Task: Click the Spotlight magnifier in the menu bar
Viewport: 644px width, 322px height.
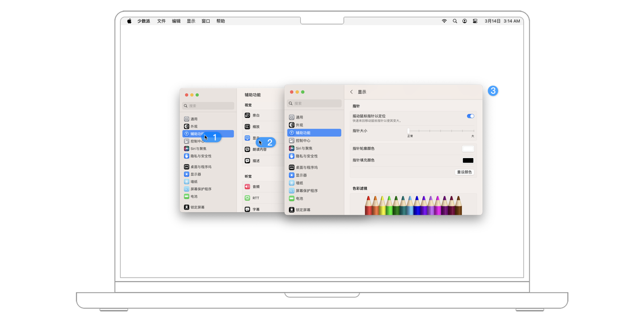Action: coord(455,21)
